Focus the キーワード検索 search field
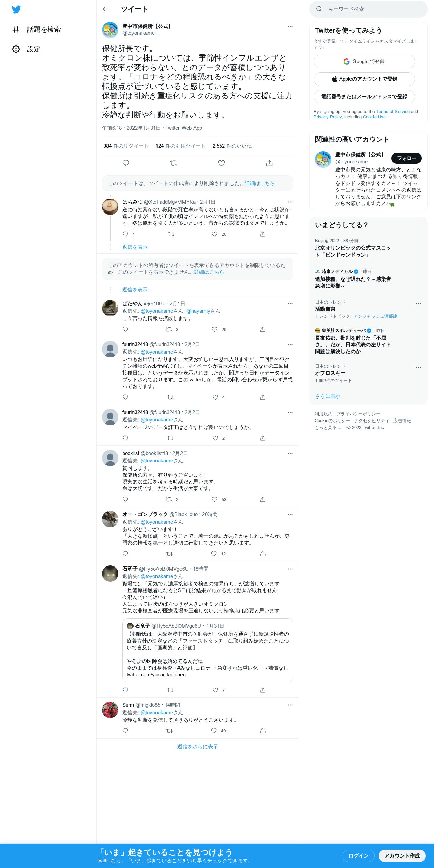Screen dimensions: 434x868 point(368,9)
